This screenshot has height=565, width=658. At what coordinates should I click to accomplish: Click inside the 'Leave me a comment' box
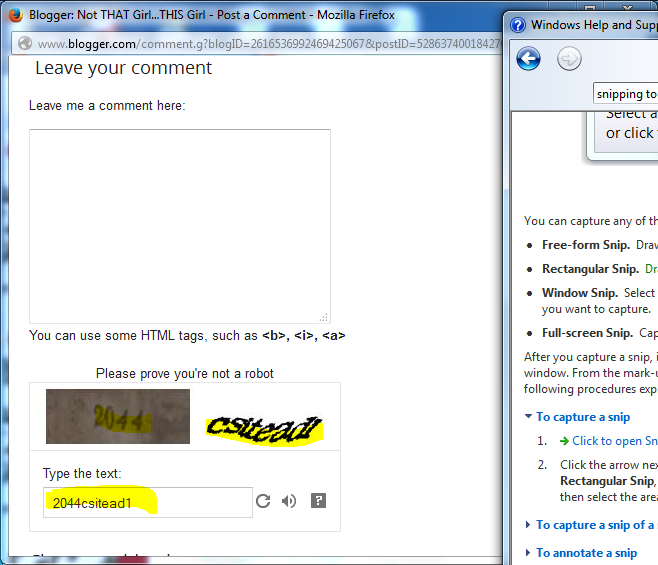click(x=179, y=225)
